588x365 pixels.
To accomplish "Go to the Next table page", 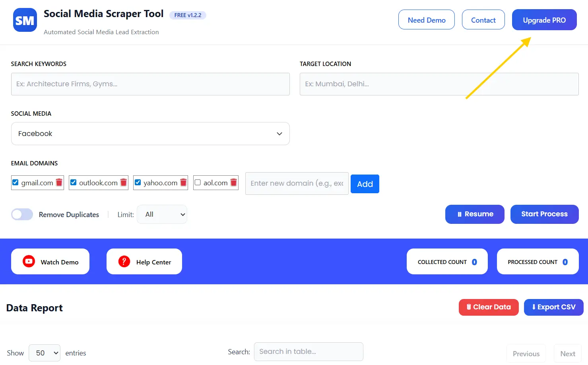I will tap(568, 353).
